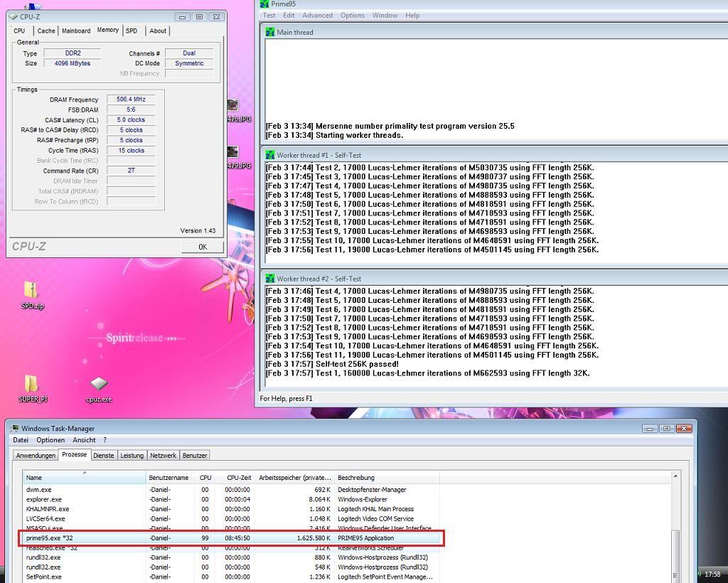Switch to the Benutzer tab

195,455
